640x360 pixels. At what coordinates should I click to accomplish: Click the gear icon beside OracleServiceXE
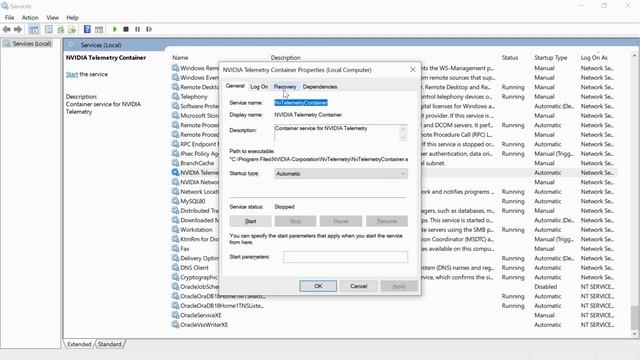[176, 315]
